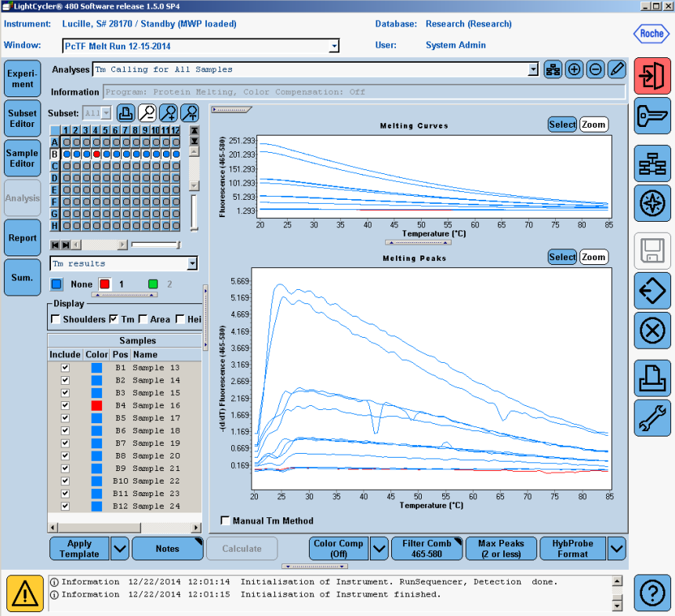
Task: Open the Navigator compass icon
Action: (x=652, y=205)
